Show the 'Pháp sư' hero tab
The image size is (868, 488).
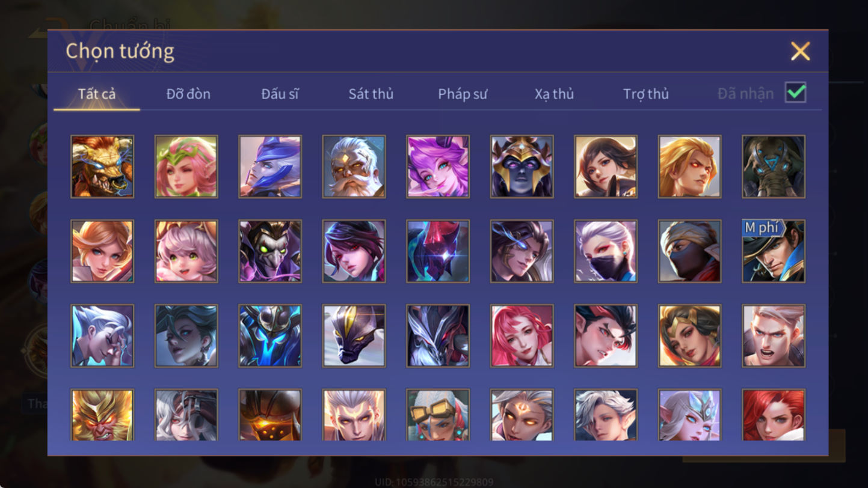click(463, 94)
